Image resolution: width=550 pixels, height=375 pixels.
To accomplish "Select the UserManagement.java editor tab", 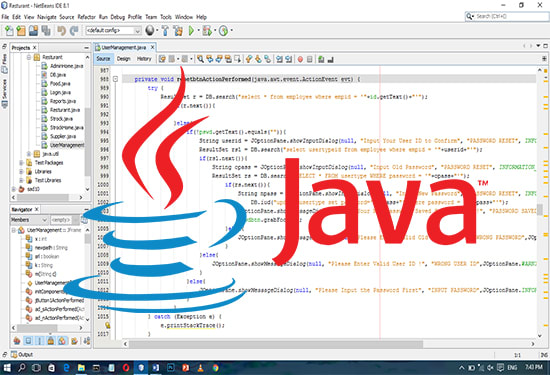I will (x=123, y=47).
